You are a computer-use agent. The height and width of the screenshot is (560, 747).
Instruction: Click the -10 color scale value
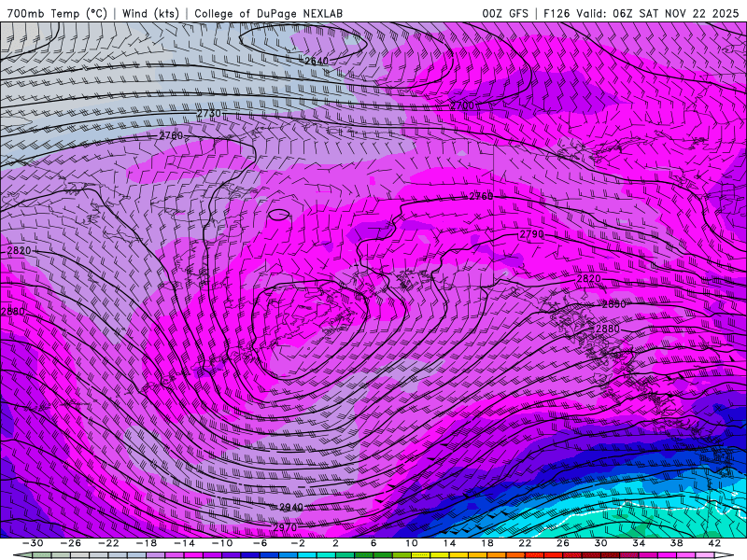[221, 543]
